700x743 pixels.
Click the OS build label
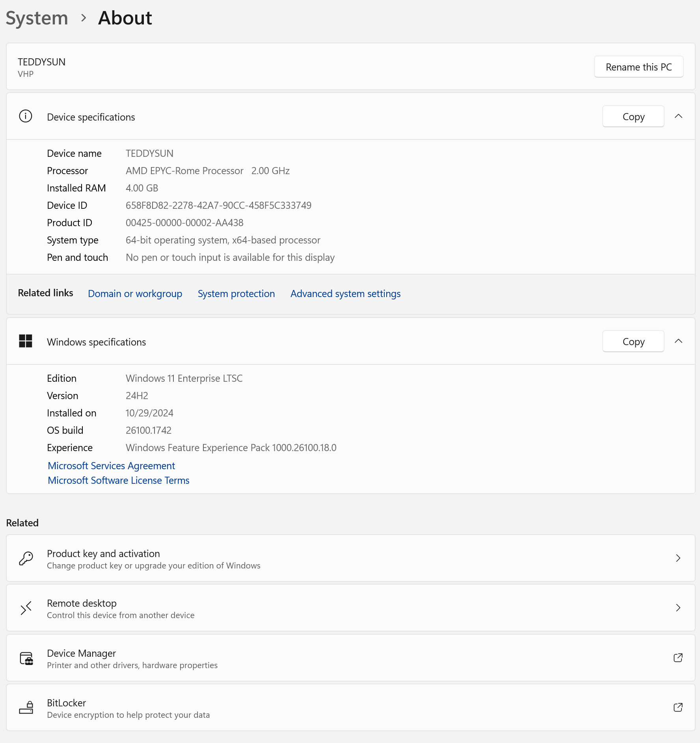(x=65, y=431)
